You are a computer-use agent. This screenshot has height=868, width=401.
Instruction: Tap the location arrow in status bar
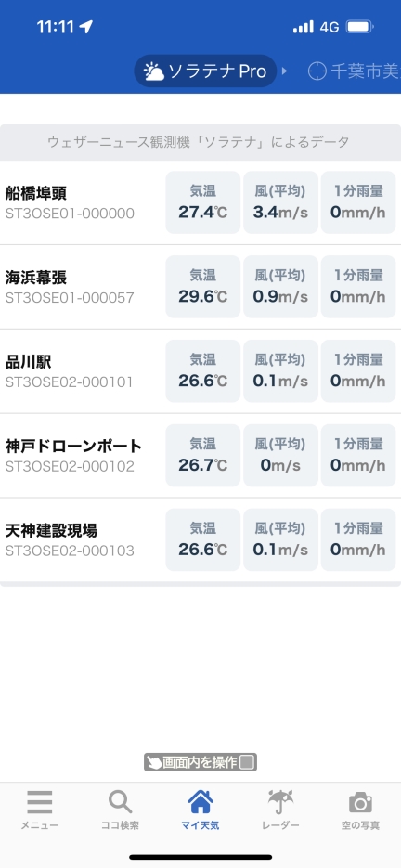coord(85,27)
